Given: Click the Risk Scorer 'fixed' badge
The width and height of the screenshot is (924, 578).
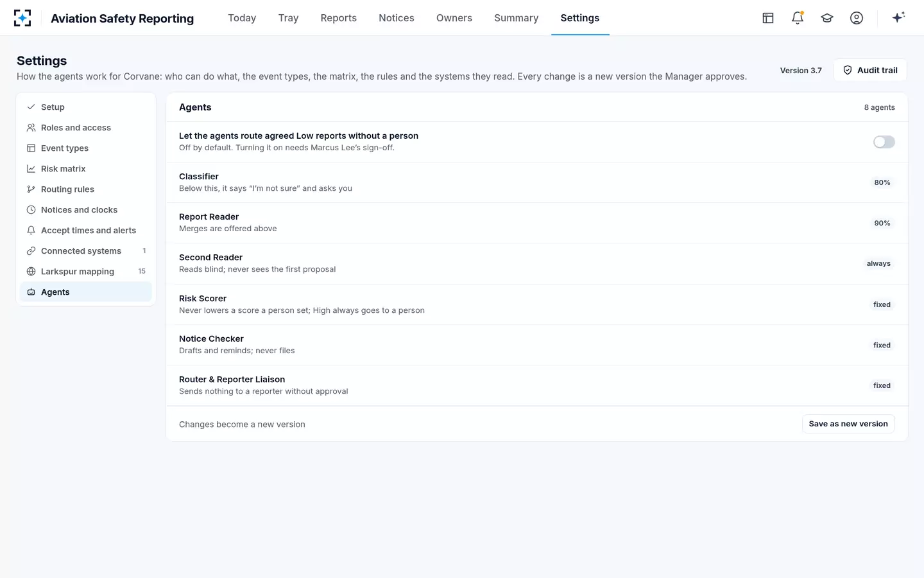Looking at the screenshot, I should point(882,304).
